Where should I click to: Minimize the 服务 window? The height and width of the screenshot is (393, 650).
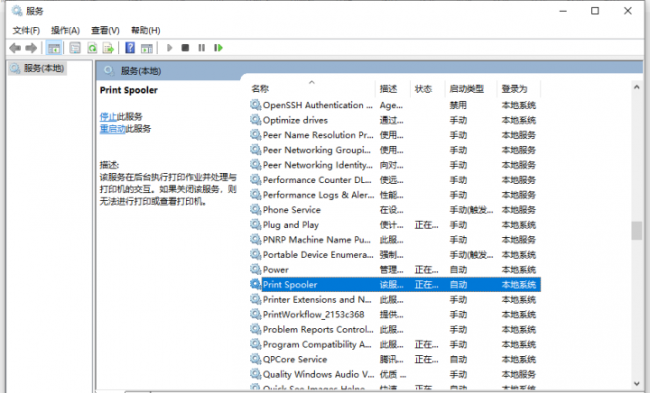563,11
